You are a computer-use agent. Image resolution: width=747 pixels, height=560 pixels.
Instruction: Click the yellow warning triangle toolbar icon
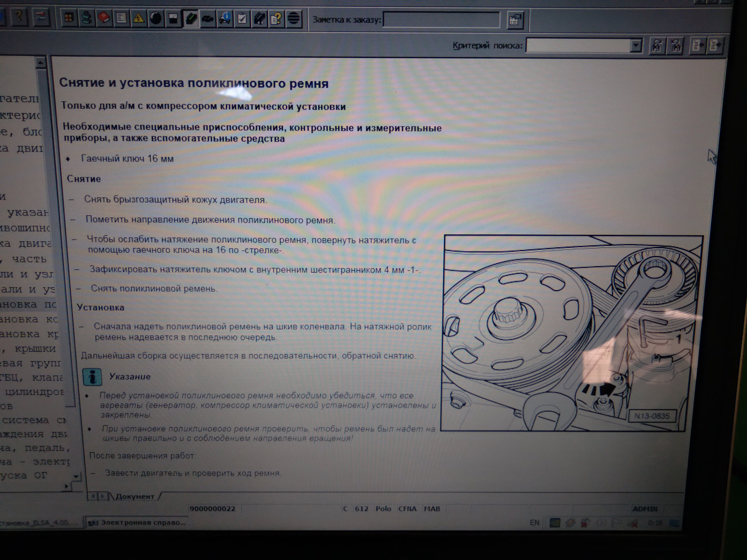tap(138, 18)
